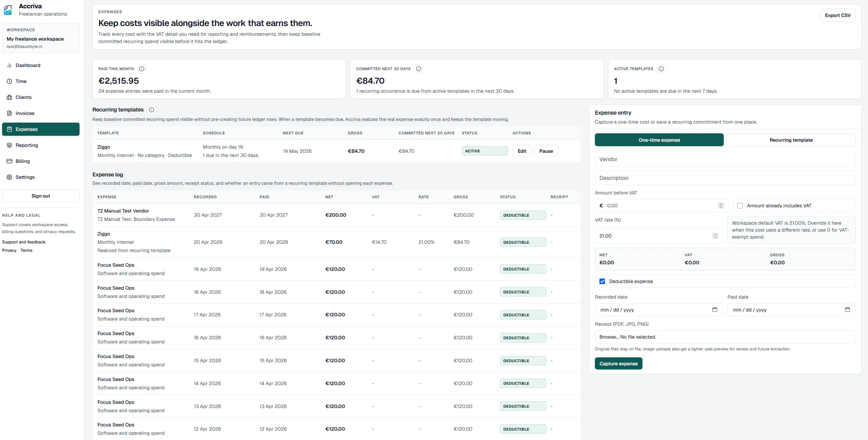Go to Settings via gear icon

coord(9,177)
